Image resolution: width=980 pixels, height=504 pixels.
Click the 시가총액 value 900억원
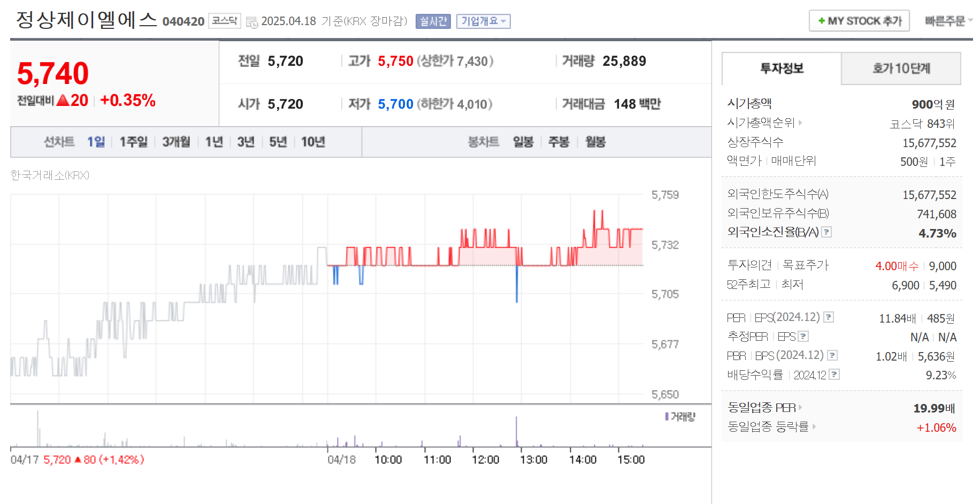[933, 104]
